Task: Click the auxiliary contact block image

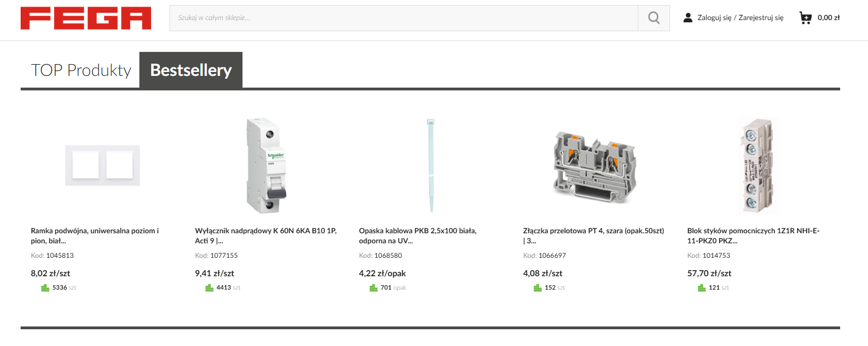Action: coord(758,165)
